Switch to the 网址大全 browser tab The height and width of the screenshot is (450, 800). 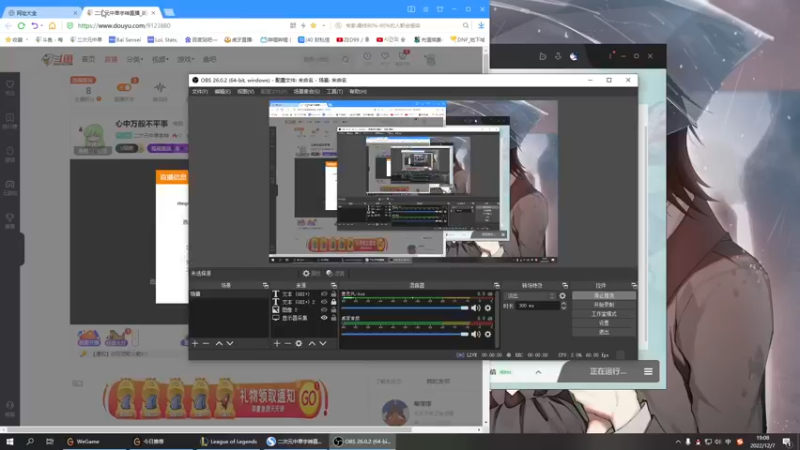point(41,13)
